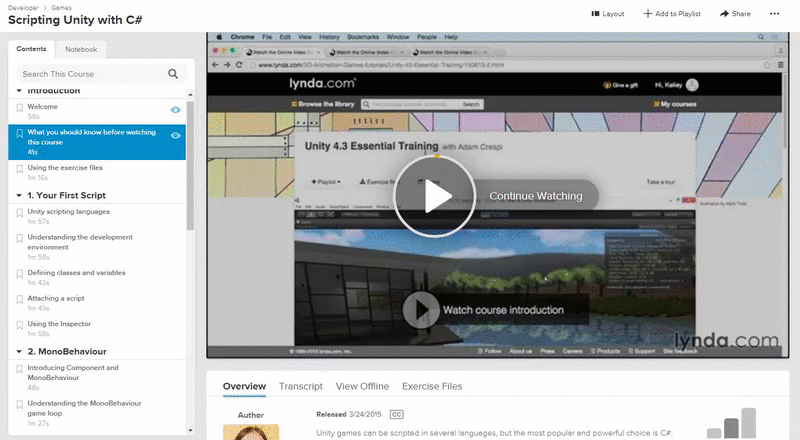800x440 pixels.
Task: Play the video with large play button
Action: [x=435, y=197]
